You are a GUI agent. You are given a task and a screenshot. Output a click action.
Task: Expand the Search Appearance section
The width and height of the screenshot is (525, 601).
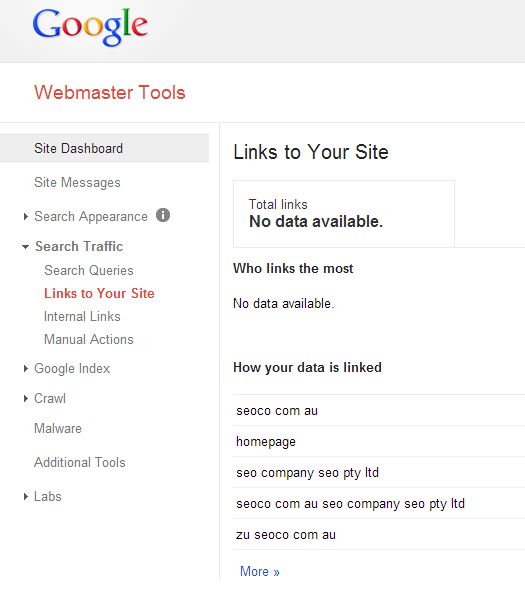pos(26,217)
